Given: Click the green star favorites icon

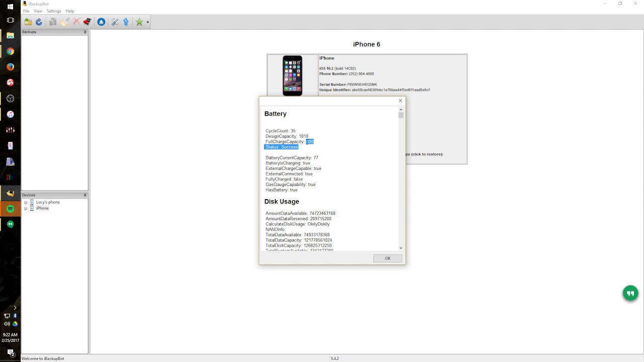Looking at the screenshot, I should pyautogui.click(x=139, y=22).
